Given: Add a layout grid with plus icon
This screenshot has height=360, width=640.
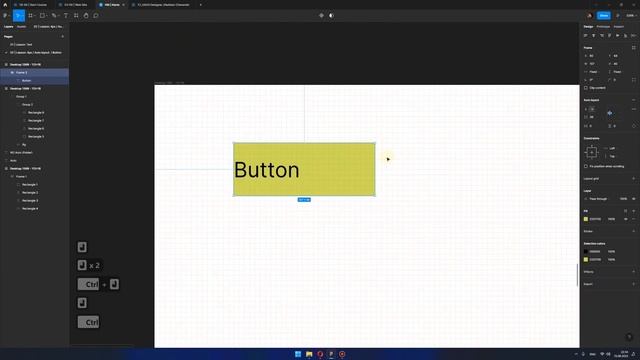Looking at the screenshot, I should [633, 179].
